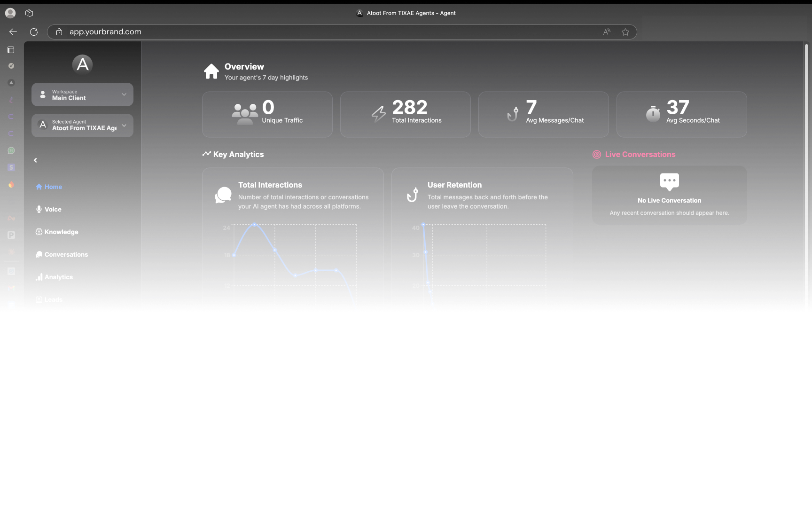
Task: Toggle the bookmark star in the address bar
Action: [x=625, y=32]
